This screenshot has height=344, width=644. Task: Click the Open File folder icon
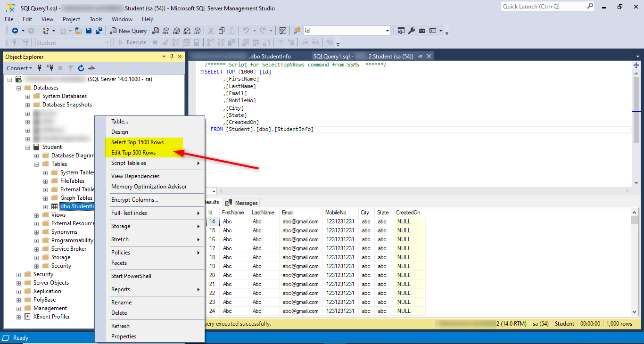pos(78,31)
